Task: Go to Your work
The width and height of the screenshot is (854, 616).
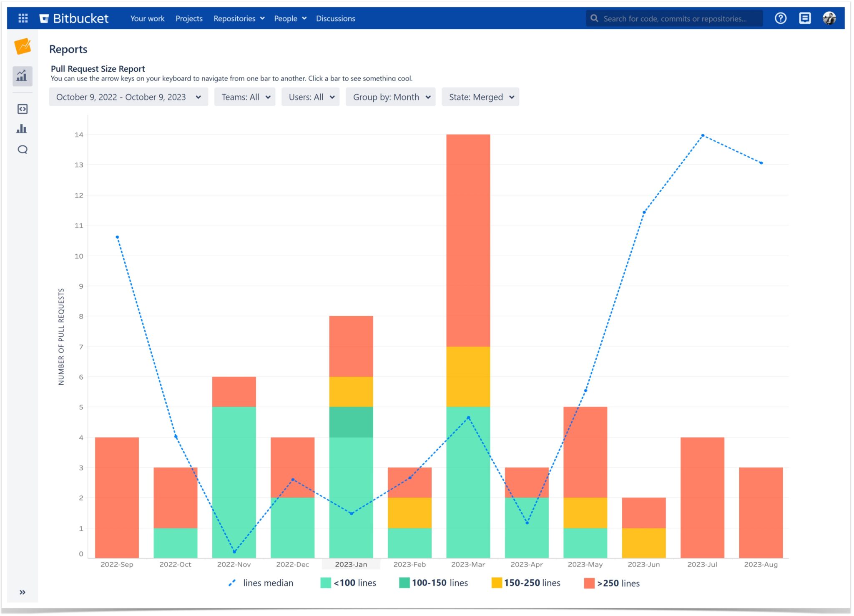Action: point(147,18)
